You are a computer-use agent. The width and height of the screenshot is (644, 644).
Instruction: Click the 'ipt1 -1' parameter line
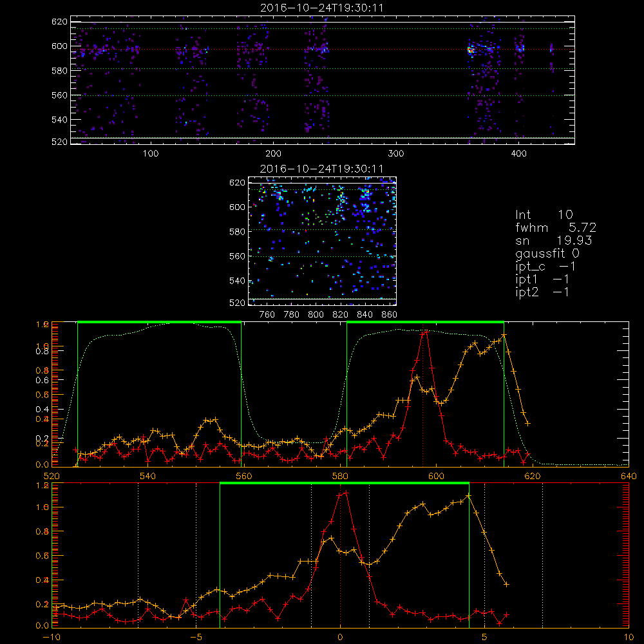pos(542,279)
